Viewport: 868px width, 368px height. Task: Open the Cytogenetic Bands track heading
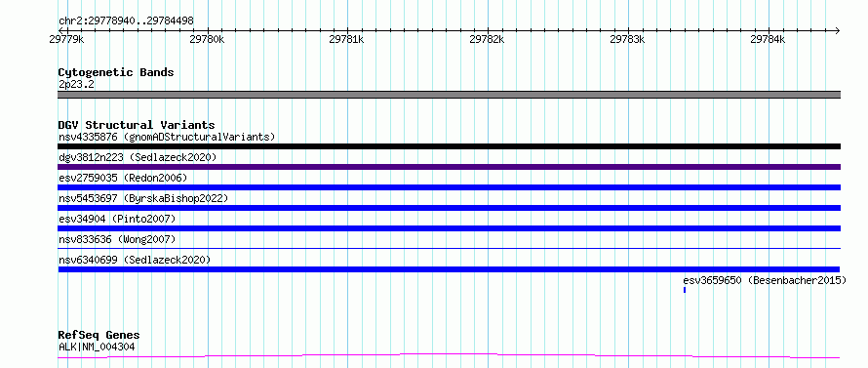pos(116,72)
